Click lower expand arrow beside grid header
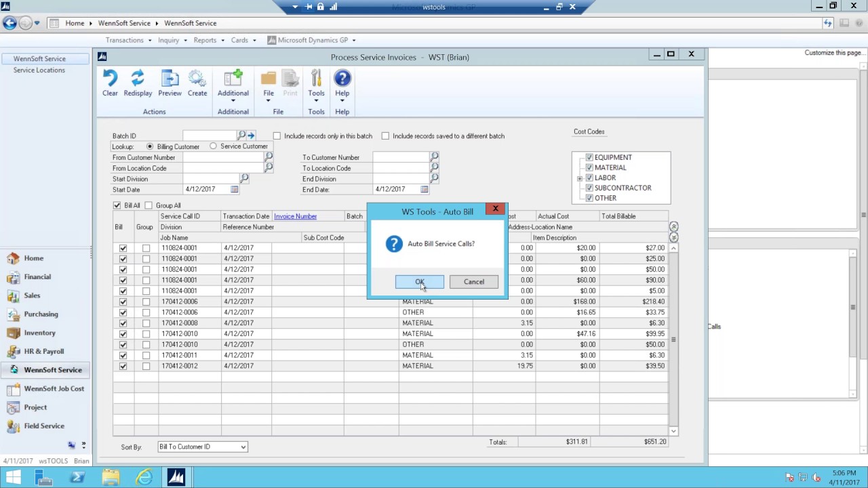This screenshot has height=488, width=868. pos(673,237)
